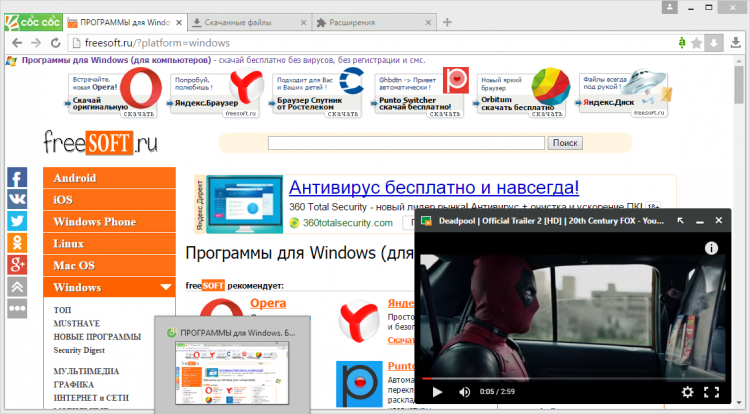Close the Скачанные файлы tab

[x=303, y=22]
